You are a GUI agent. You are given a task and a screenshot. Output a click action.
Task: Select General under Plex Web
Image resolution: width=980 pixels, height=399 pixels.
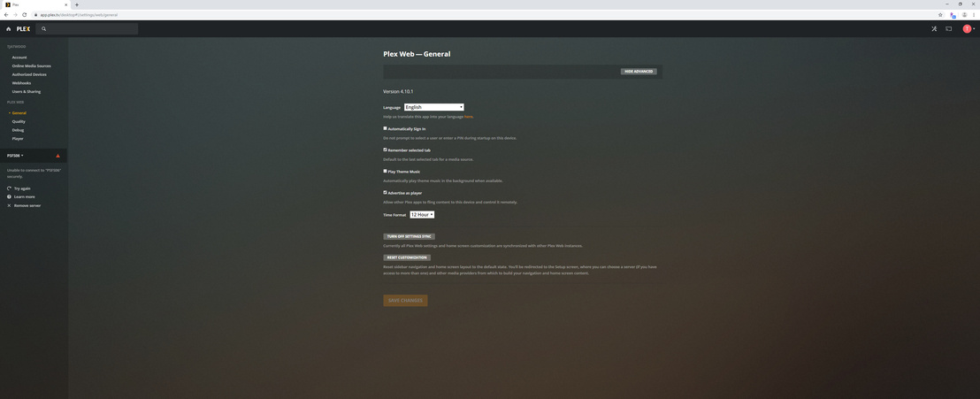19,112
